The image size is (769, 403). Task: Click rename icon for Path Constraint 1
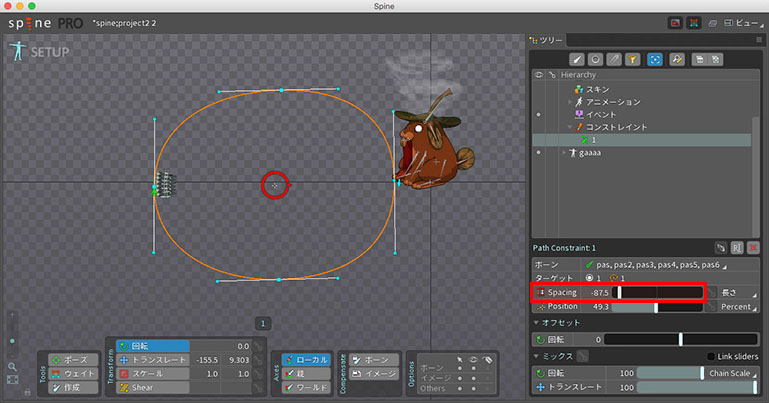pos(737,248)
